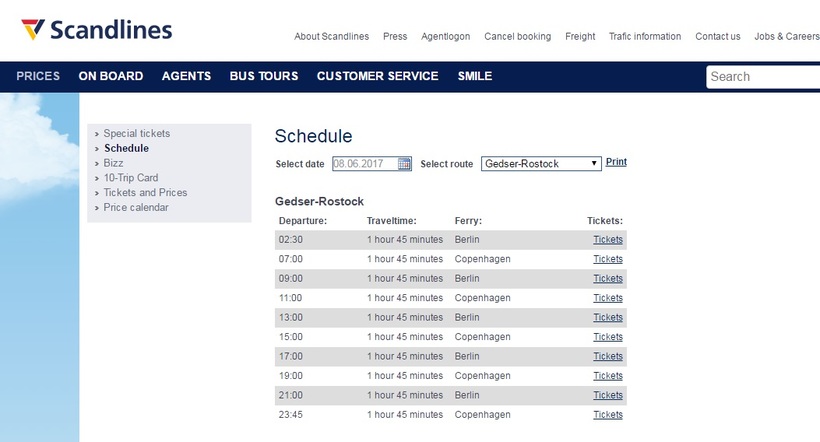The height and width of the screenshot is (442, 820).
Task: Open the calendar date picker icon
Action: 404,164
